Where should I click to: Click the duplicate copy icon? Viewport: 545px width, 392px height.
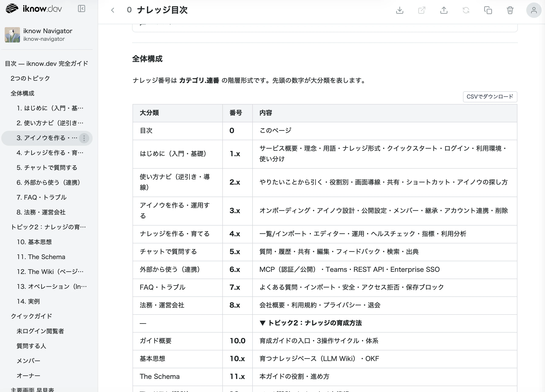(488, 10)
